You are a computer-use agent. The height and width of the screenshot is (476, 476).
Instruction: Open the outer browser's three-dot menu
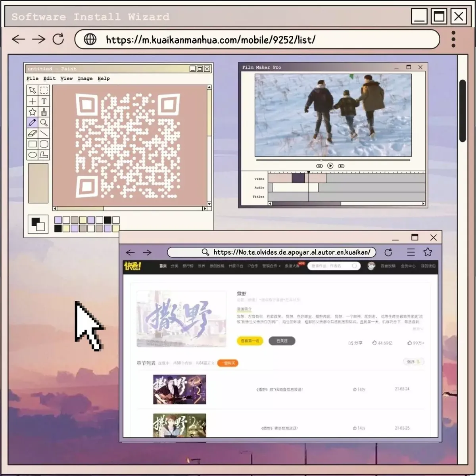pos(453,39)
